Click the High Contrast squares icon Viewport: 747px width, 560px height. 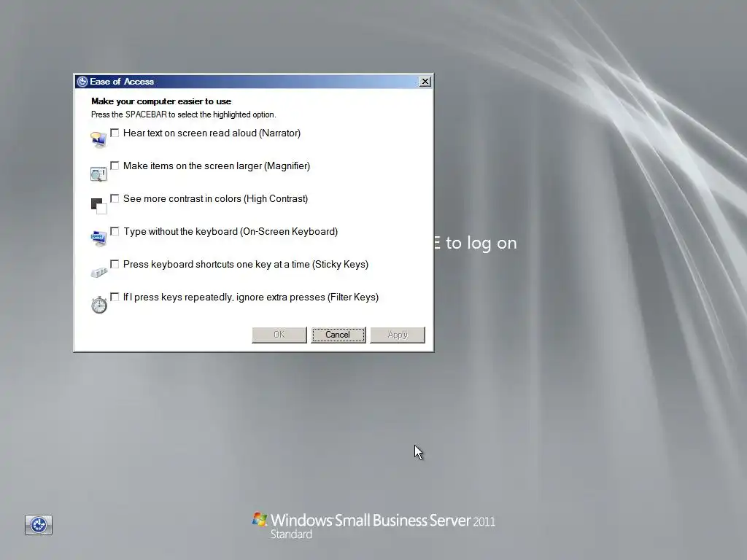[98, 206]
